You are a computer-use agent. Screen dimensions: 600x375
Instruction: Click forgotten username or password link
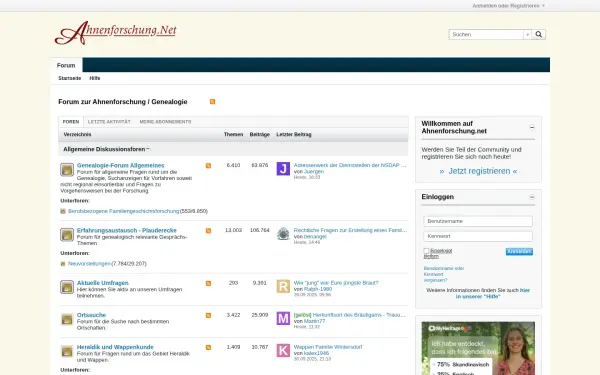click(443, 274)
